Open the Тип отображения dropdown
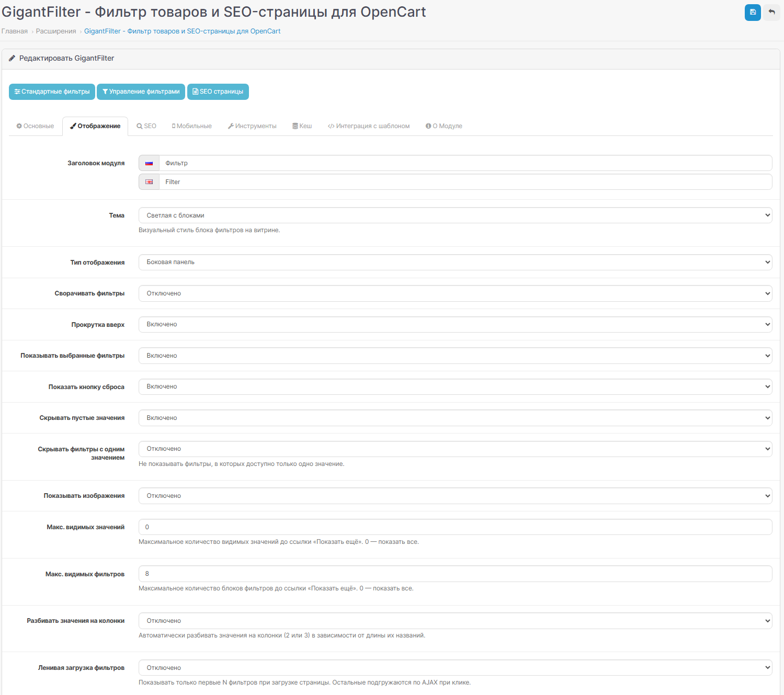This screenshot has height=695, width=784. 455,262
